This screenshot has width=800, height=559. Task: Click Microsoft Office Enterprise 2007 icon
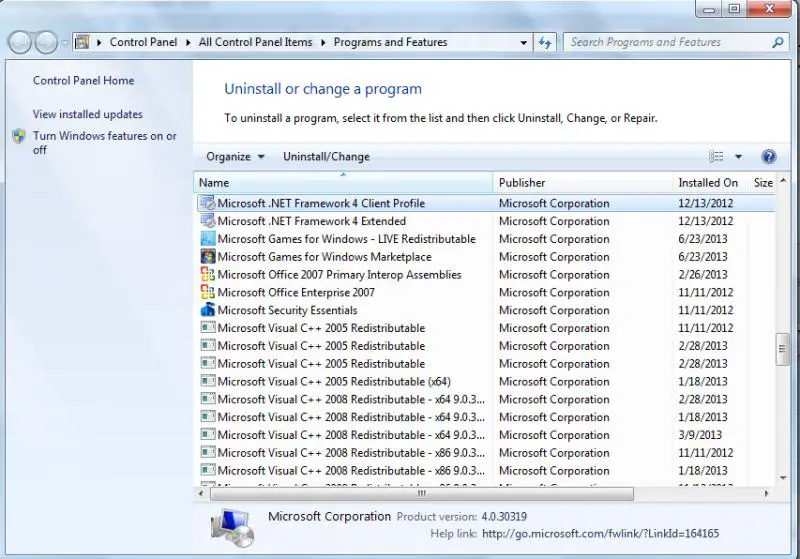[208, 292]
